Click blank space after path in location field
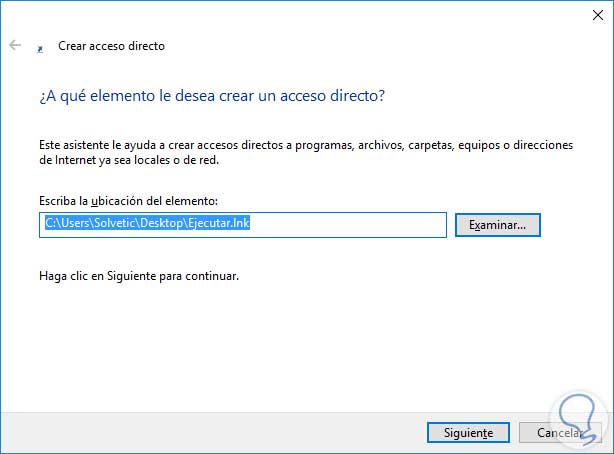The image size is (614, 454). pyautogui.click(x=350, y=225)
